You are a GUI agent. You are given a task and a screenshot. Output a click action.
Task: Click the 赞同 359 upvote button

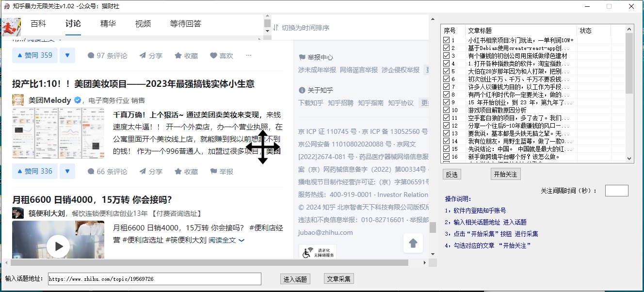point(34,55)
